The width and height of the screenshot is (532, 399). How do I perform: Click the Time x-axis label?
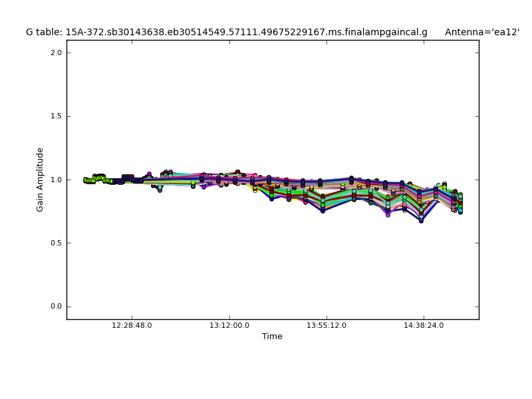[272, 336]
